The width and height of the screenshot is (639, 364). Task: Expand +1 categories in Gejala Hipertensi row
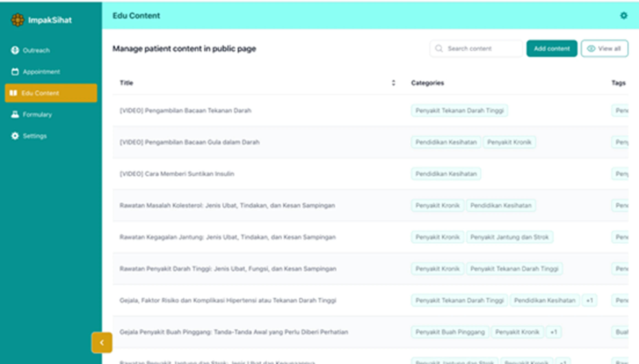[x=589, y=300]
